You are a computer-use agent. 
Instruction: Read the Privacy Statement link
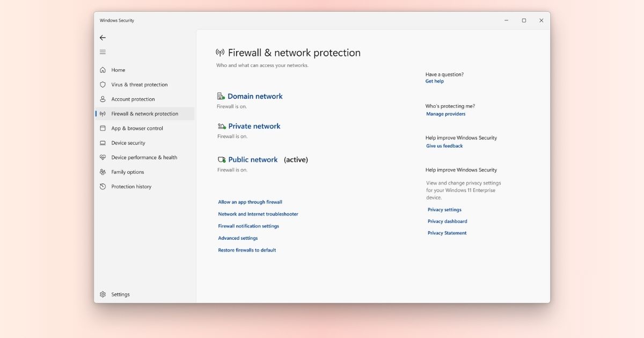pos(447,233)
